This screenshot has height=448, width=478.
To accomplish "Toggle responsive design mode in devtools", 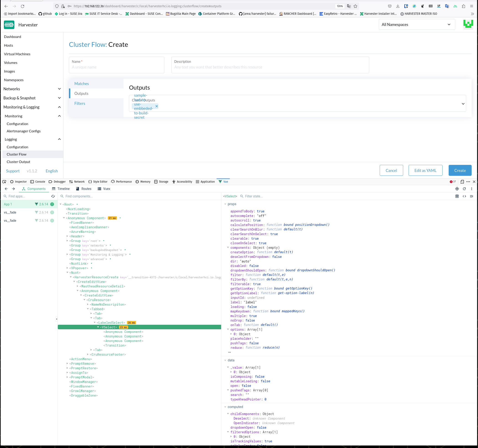I will point(462,182).
